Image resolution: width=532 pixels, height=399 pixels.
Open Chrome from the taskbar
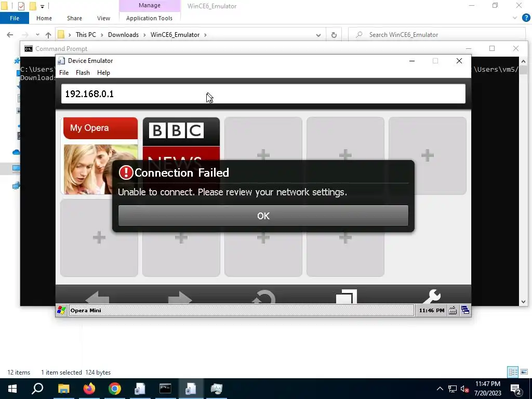tap(115, 389)
